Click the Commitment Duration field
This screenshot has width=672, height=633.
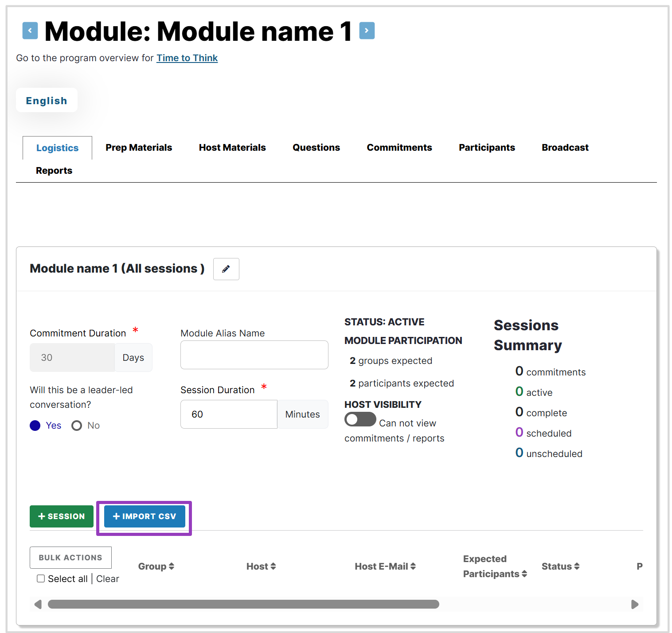72,358
